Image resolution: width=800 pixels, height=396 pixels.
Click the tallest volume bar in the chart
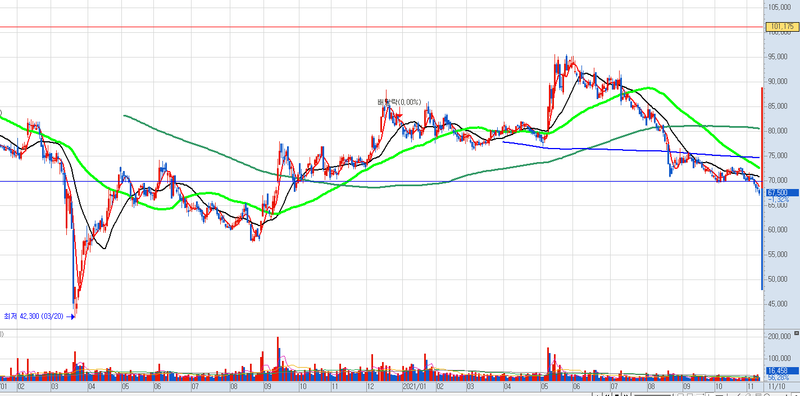tap(278, 359)
